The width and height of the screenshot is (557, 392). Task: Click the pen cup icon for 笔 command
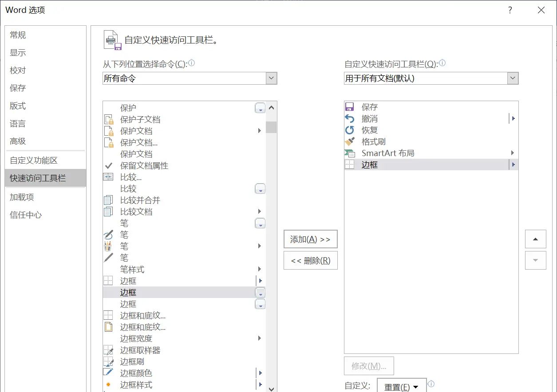[108, 246]
